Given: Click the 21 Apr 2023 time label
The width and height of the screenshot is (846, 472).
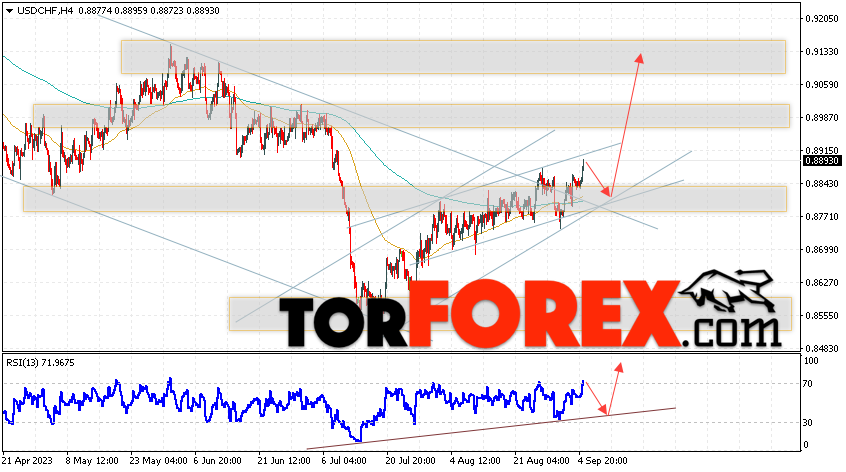Looking at the screenshot, I should [28, 461].
